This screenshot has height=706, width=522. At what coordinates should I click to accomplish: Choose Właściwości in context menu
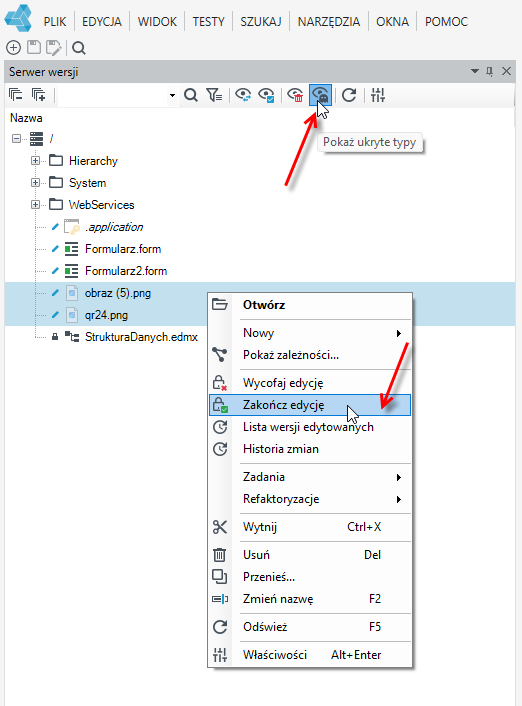coord(310,655)
